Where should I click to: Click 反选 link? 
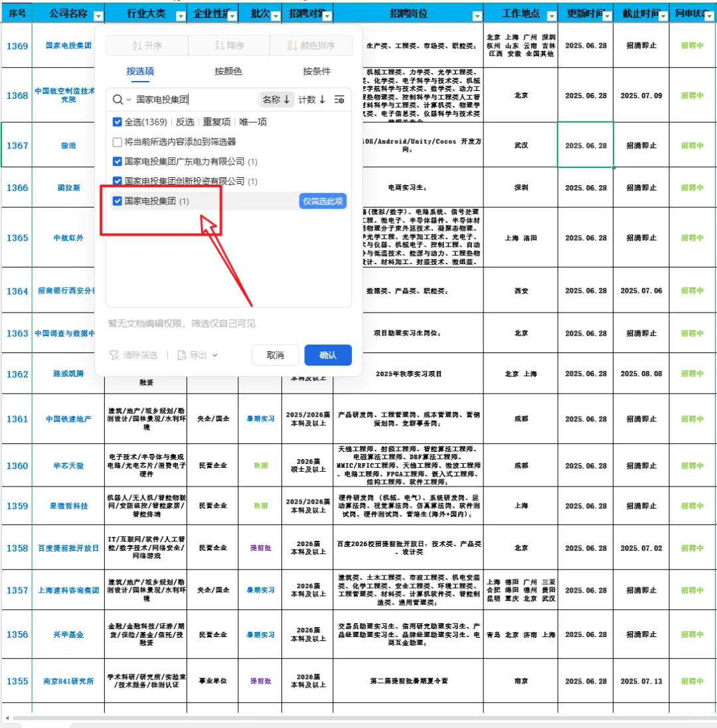185,122
